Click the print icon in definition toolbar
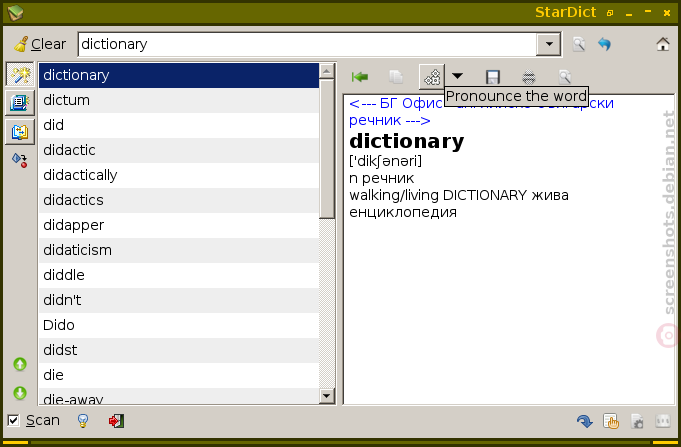 tap(529, 77)
